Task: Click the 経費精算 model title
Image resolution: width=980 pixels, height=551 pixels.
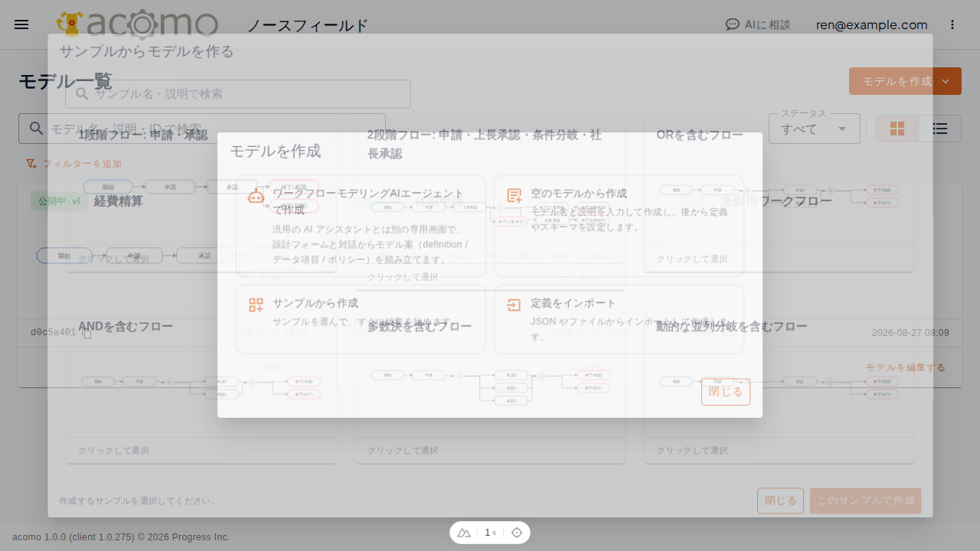Action: (x=119, y=201)
